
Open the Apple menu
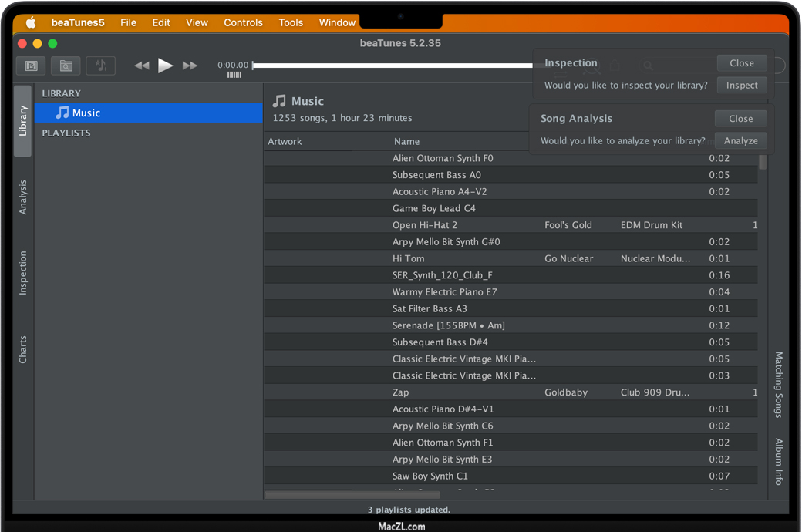32,22
